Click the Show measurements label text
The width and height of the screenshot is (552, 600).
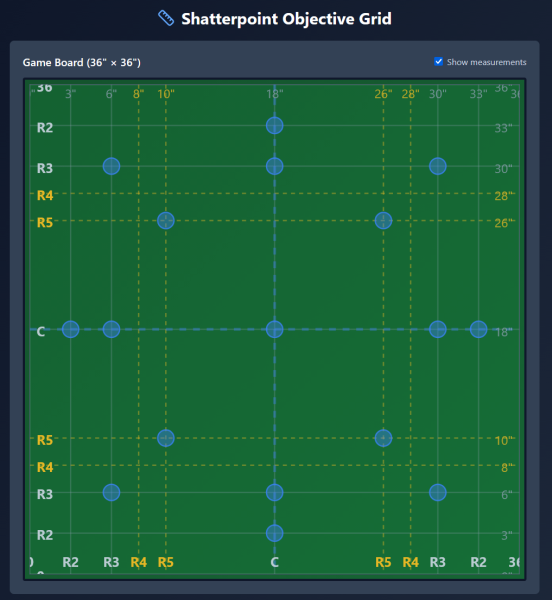[487, 62]
